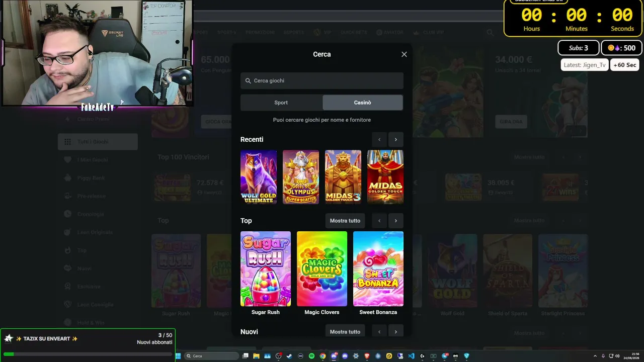This screenshot has width=644, height=362.
Task: Open the Sugar Rush game in dialog
Action: [266, 269]
